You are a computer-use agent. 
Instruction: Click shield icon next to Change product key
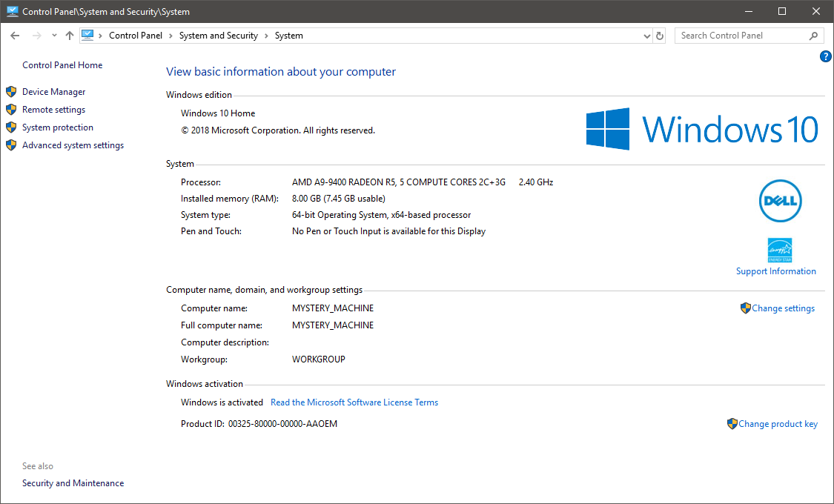[732, 424]
